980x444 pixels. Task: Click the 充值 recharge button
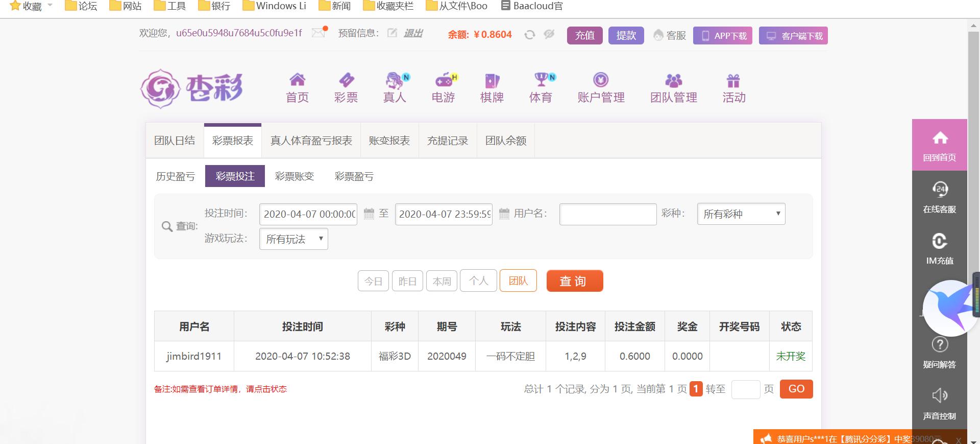point(585,35)
